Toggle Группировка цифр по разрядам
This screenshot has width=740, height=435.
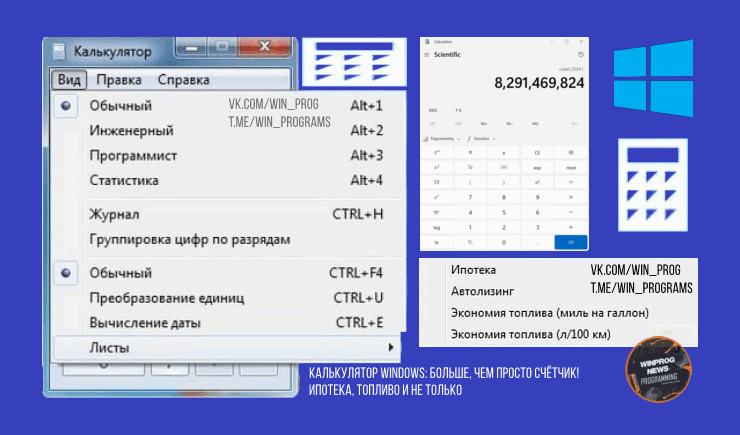pyautogui.click(x=228, y=239)
